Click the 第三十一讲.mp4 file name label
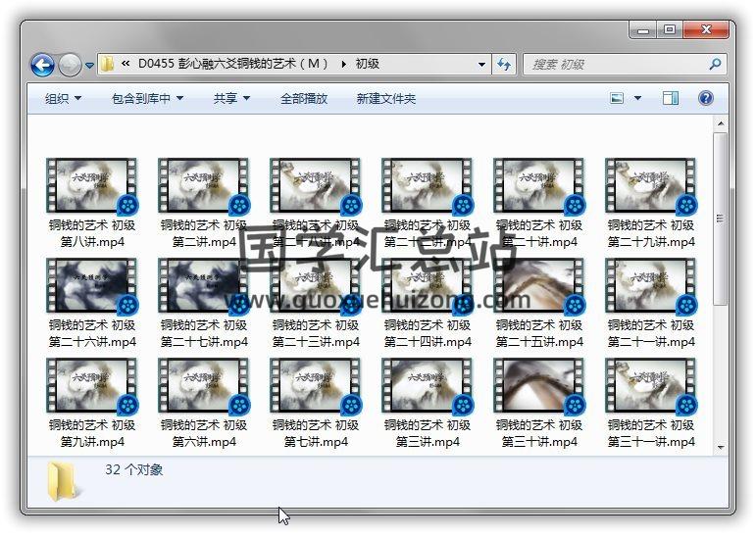The image size is (756, 538). [x=651, y=442]
